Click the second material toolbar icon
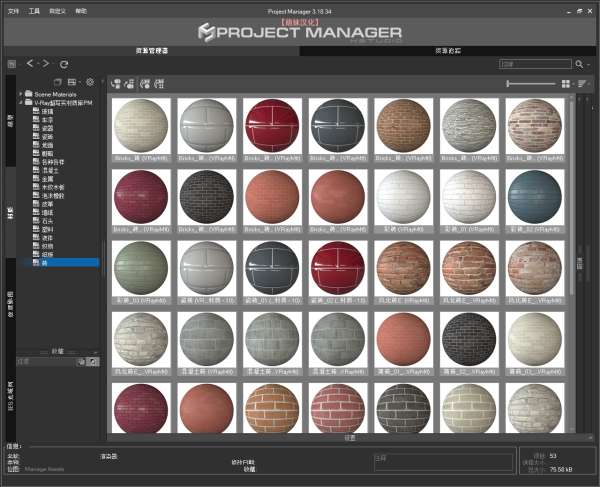 [130, 83]
